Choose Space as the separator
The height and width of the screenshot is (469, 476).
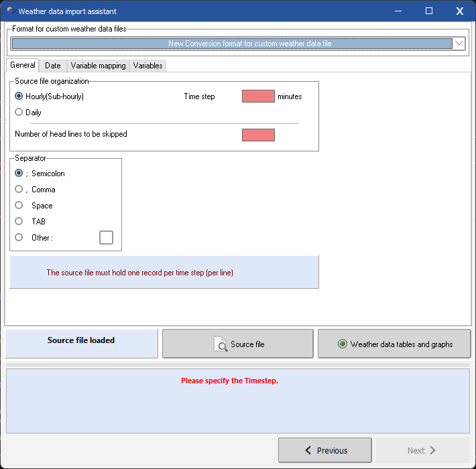(19, 206)
